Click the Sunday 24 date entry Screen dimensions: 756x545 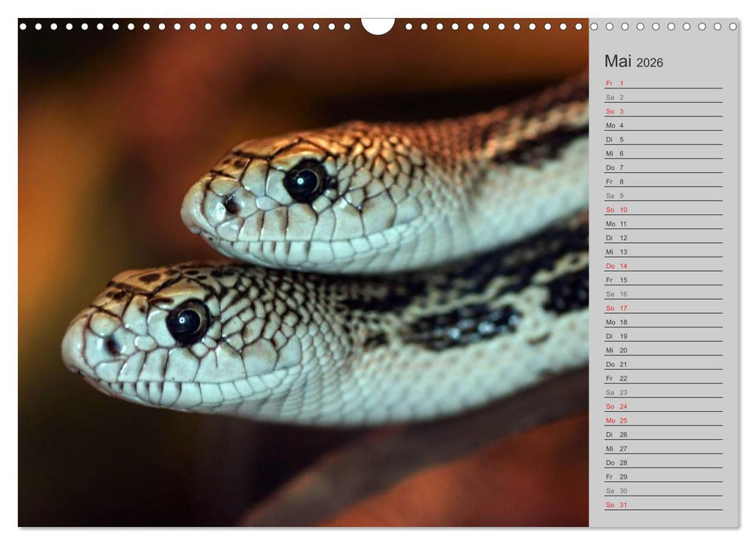coord(663,406)
